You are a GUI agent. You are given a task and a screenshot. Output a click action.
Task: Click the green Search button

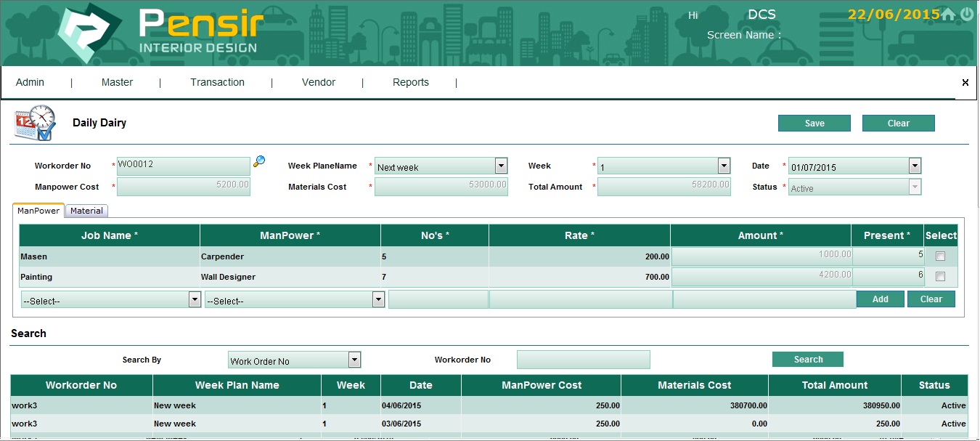pos(808,360)
